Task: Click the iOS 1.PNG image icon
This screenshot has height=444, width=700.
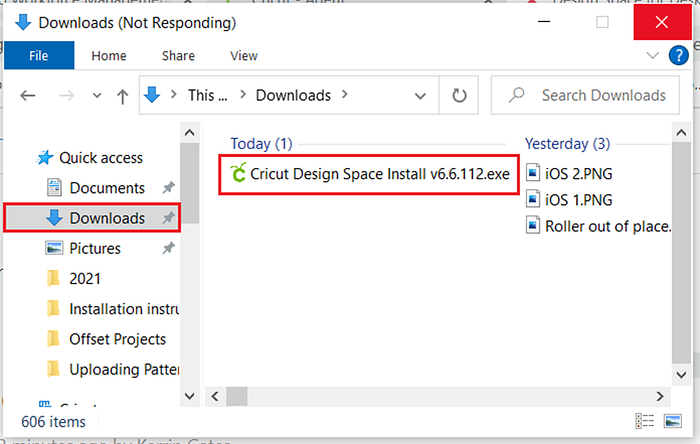Action: click(x=533, y=199)
